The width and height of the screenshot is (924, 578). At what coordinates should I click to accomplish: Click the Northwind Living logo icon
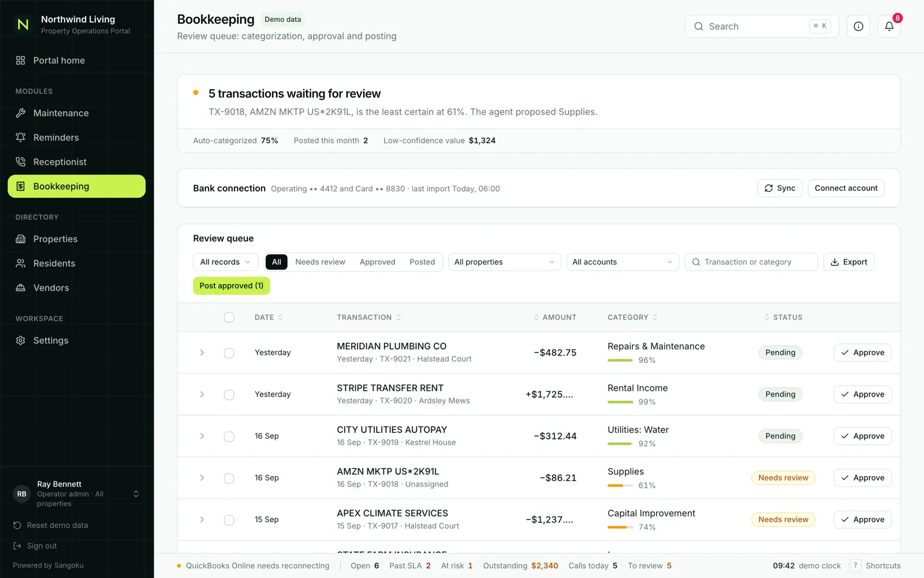coord(23,24)
